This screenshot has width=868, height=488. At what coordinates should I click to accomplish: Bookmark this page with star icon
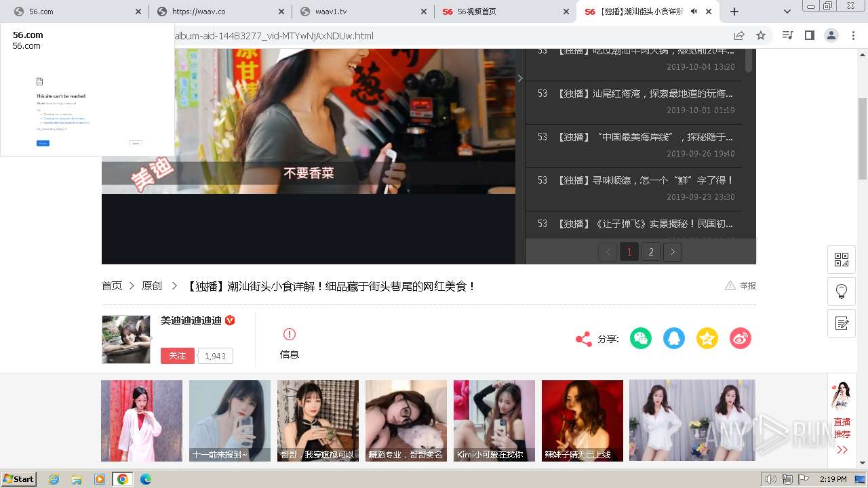click(x=761, y=36)
